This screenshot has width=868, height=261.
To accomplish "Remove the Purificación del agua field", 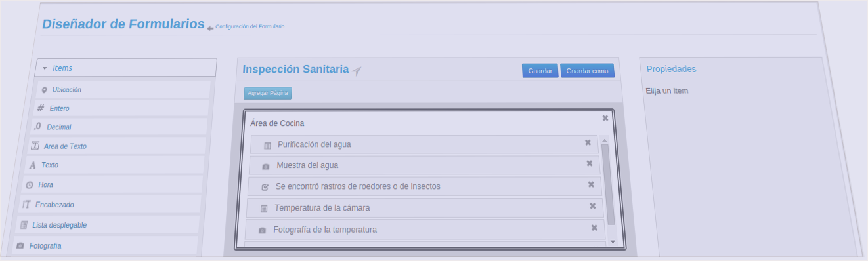I will coord(588,142).
